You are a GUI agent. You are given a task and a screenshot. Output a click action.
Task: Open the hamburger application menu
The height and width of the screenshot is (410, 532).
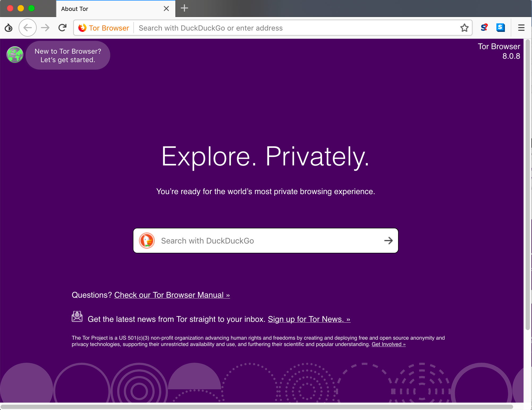click(x=521, y=28)
